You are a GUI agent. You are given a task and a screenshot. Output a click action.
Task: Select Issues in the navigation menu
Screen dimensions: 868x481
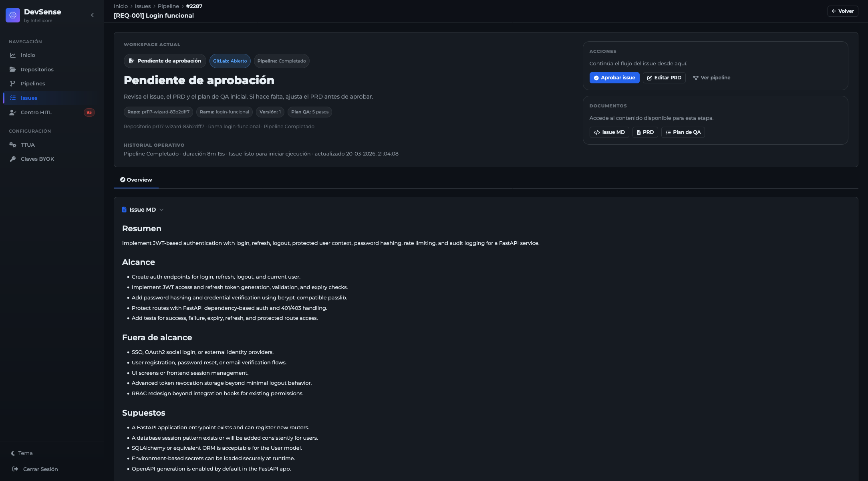coord(29,98)
